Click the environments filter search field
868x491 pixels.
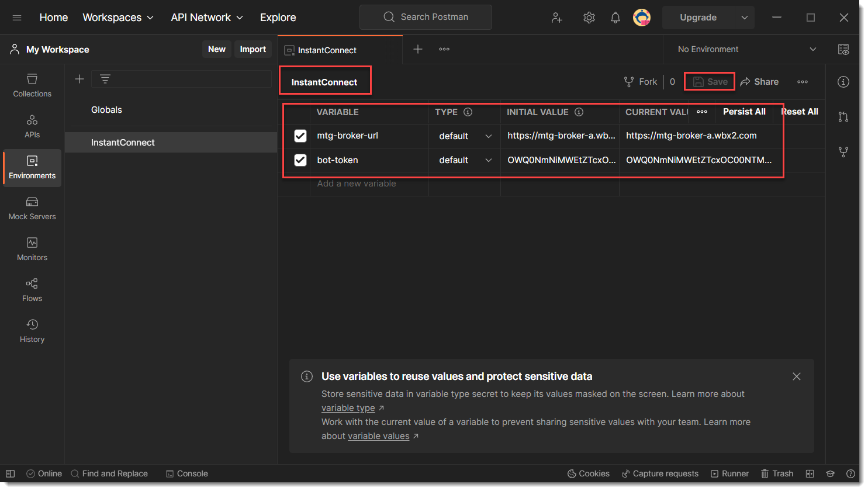click(181, 79)
